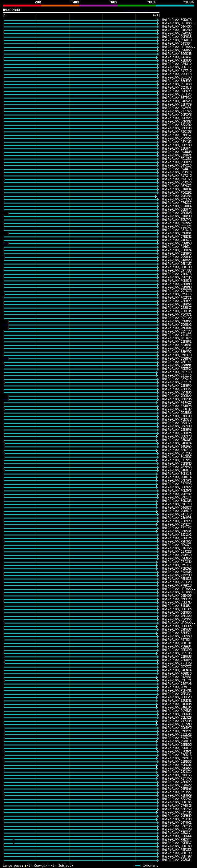This screenshot has width=197, height=868.
Task: Select the UniRef100_A2CI56 label
Action: (x=177, y=132)
